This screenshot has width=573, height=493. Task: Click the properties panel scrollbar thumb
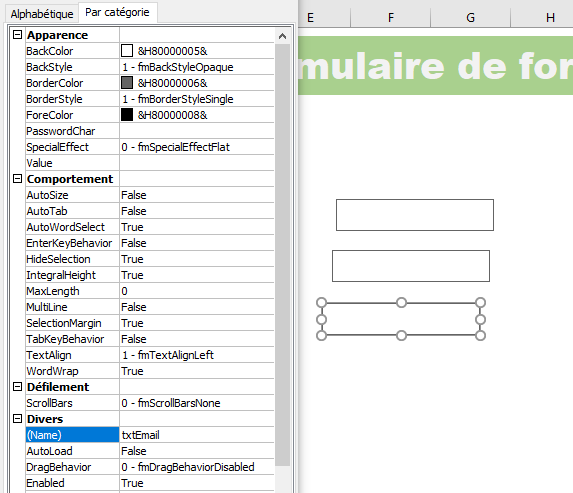[282, 255]
